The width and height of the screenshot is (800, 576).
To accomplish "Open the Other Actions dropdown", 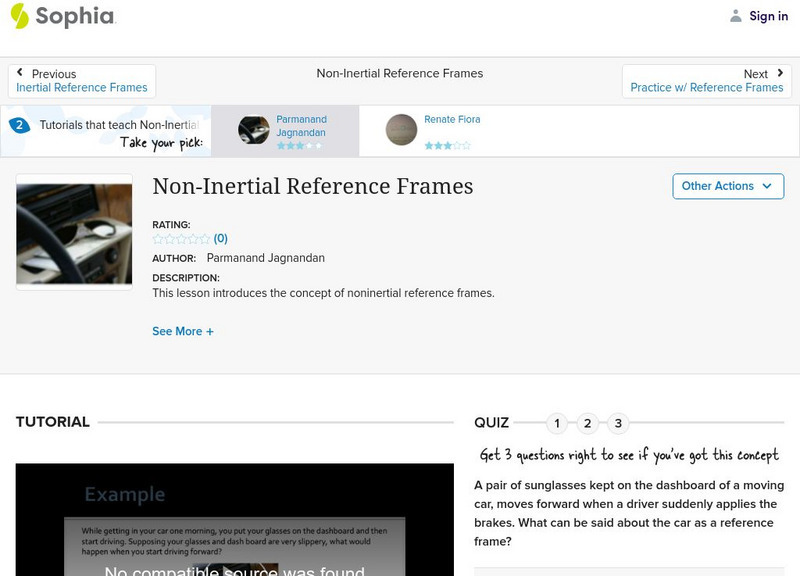I will coord(728,186).
